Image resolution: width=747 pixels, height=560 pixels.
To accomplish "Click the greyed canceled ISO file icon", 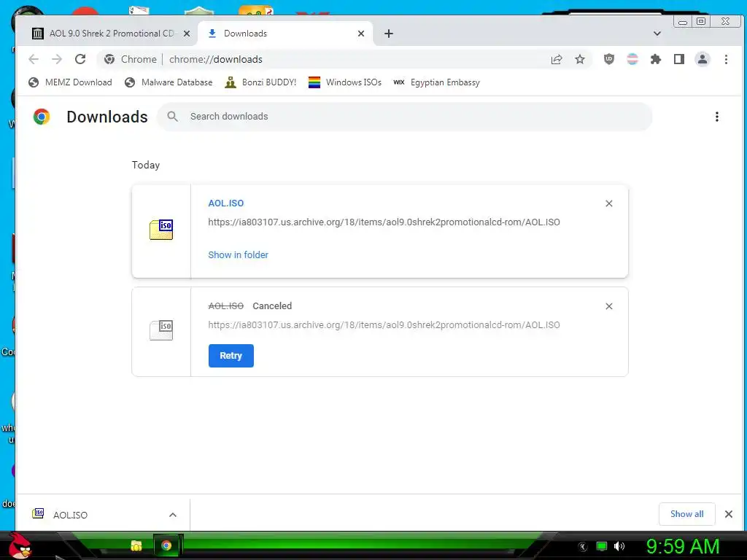I will point(161,330).
